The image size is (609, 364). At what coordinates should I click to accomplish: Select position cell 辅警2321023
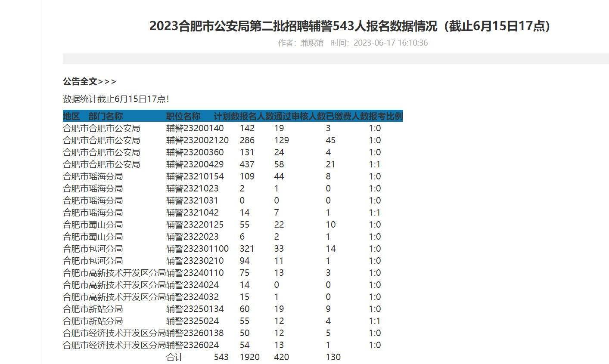click(x=193, y=188)
